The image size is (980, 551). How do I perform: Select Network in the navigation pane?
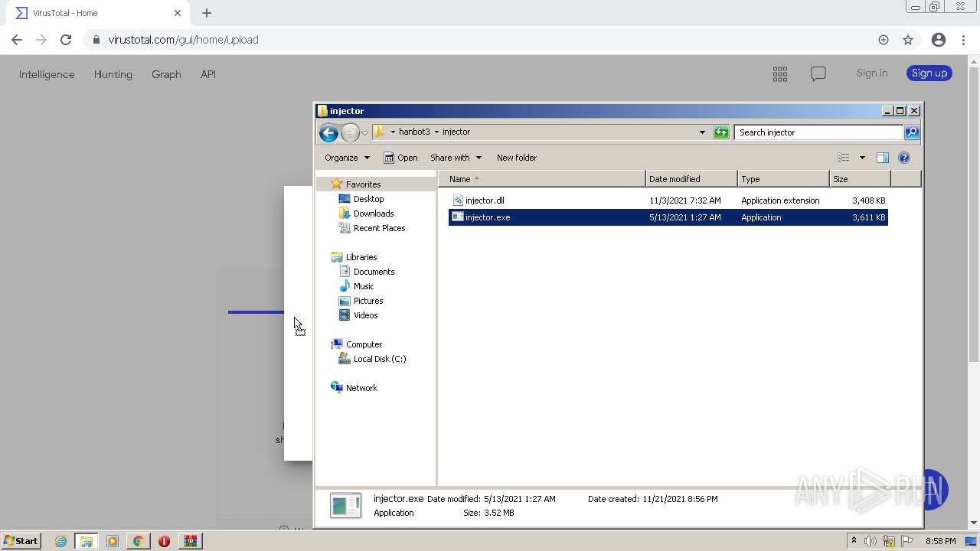click(361, 388)
